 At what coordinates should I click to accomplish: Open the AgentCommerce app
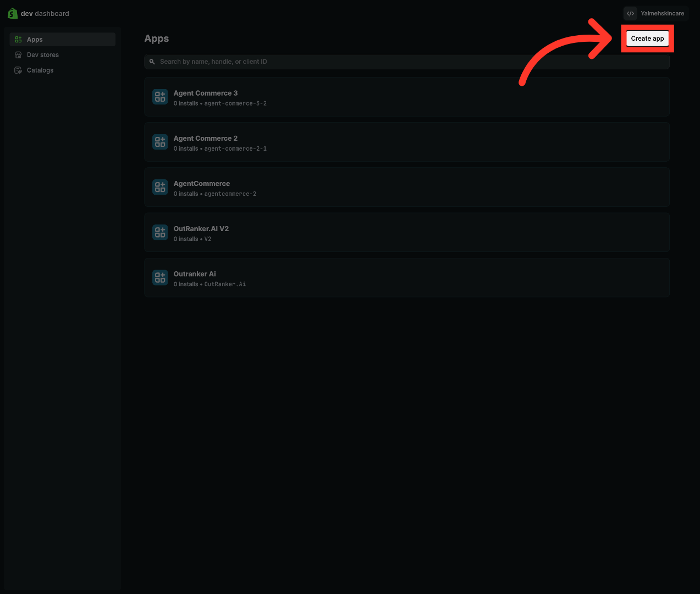tap(407, 187)
